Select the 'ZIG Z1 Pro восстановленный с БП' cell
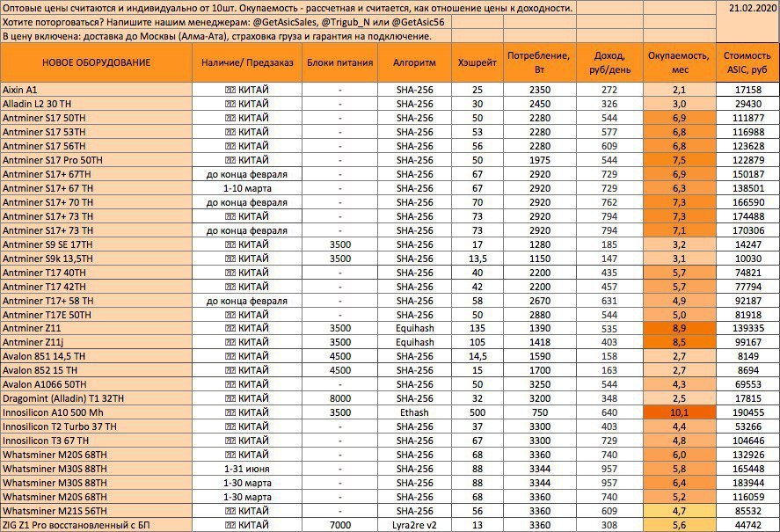The width and height of the screenshot is (780, 532). click(96, 525)
